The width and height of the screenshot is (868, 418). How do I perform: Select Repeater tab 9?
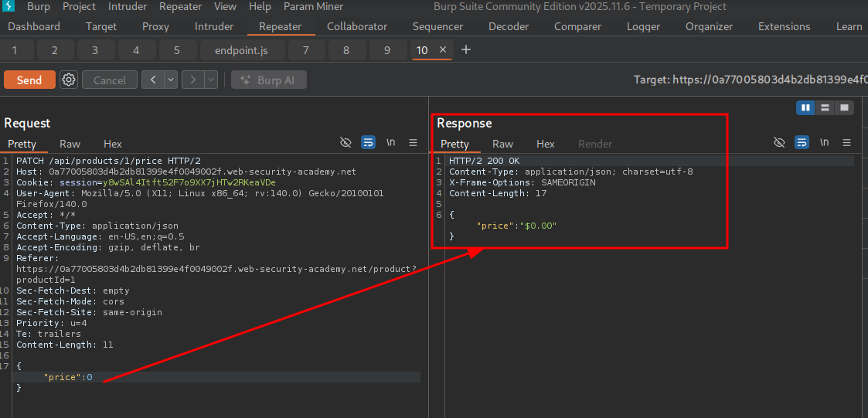387,50
